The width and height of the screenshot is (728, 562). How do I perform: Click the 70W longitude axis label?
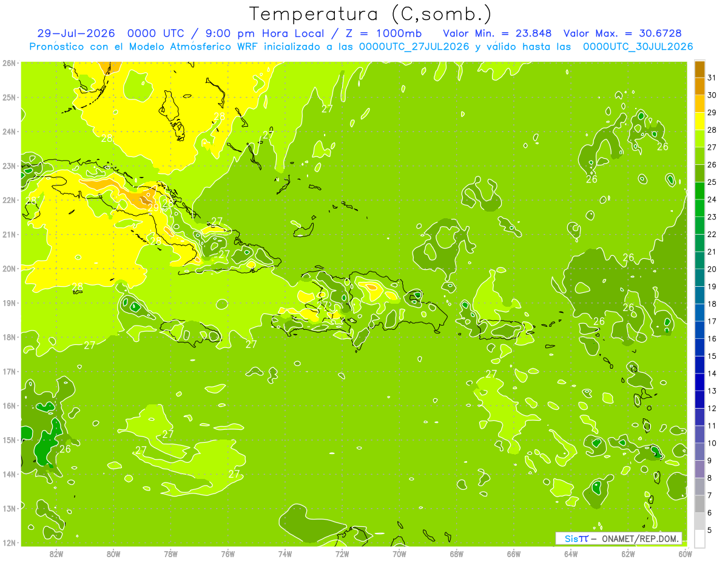point(399,554)
